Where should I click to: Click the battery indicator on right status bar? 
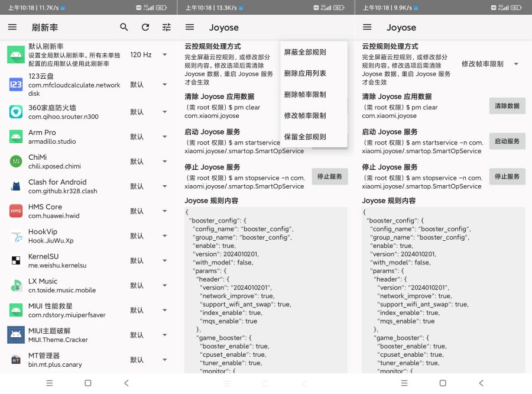[516, 8]
